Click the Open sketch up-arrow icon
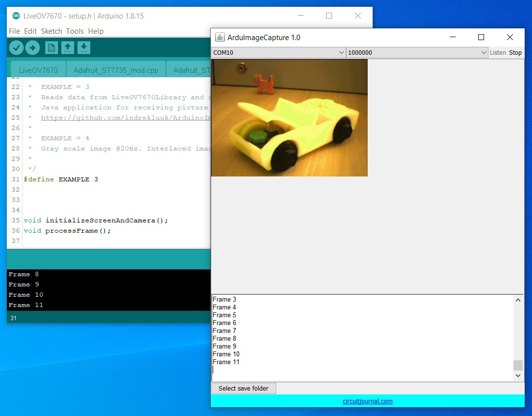This screenshot has height=416, width=532. click(x=67, y=47)
